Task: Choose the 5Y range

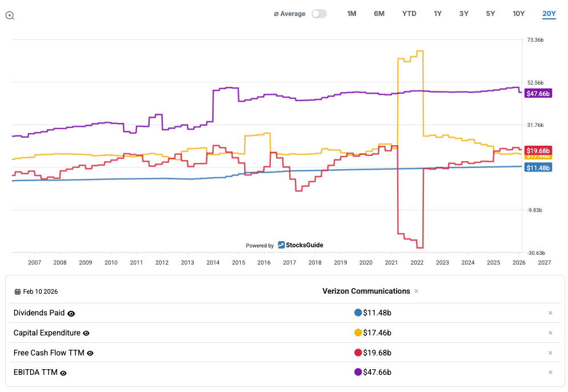Action: click(x=490, y=14)
